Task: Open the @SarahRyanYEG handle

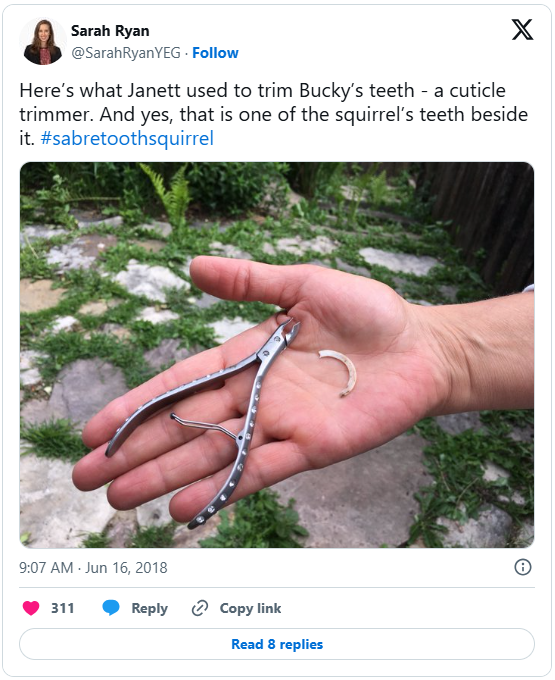Action: (126, 53)
